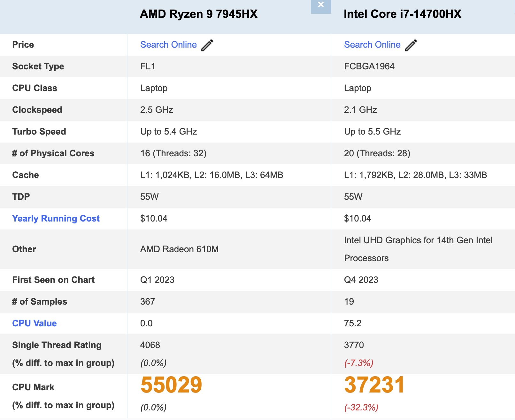The width and height of the screenshot is (515, 420).
Task: Click the AMD Radeon 610M text
Action: [180, 249]
